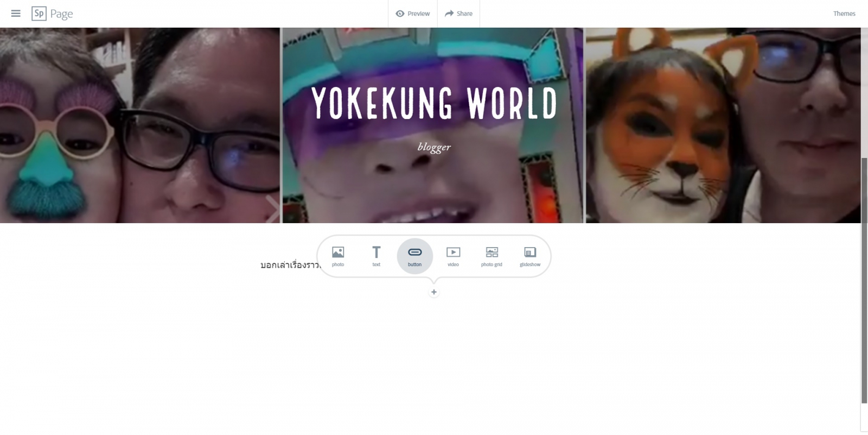Click the plus add-content button

434,292
